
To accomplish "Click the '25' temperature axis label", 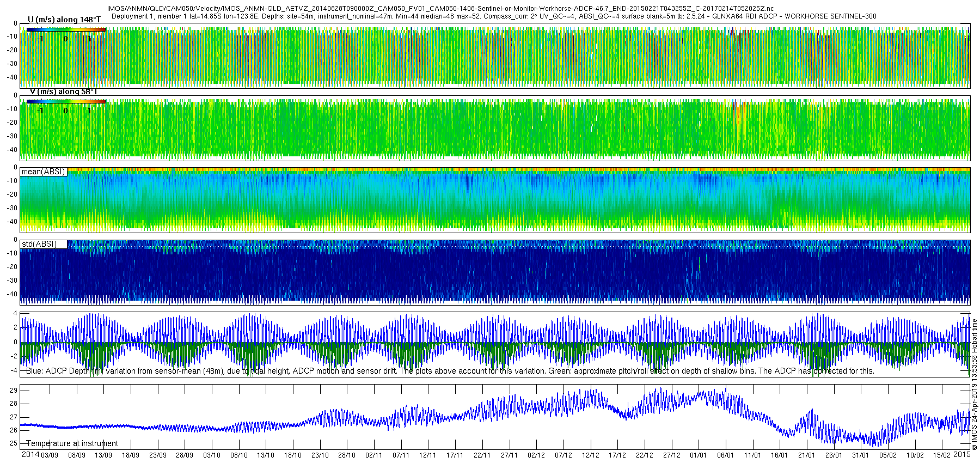I will click(x=14, y=443).
